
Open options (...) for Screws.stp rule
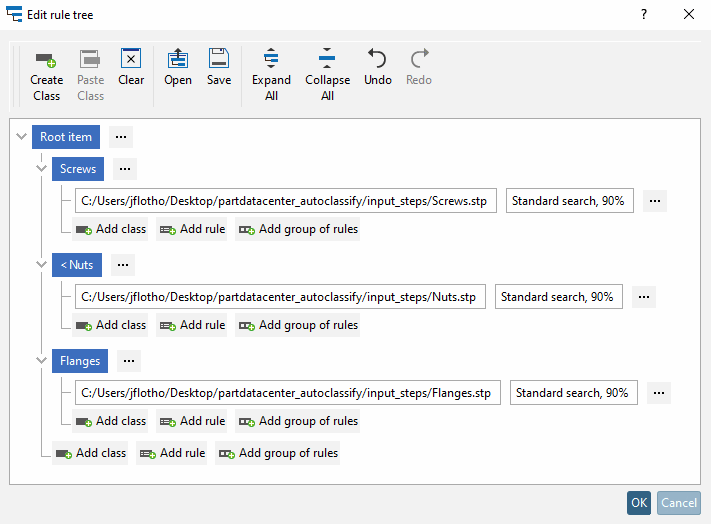(655, 201)
